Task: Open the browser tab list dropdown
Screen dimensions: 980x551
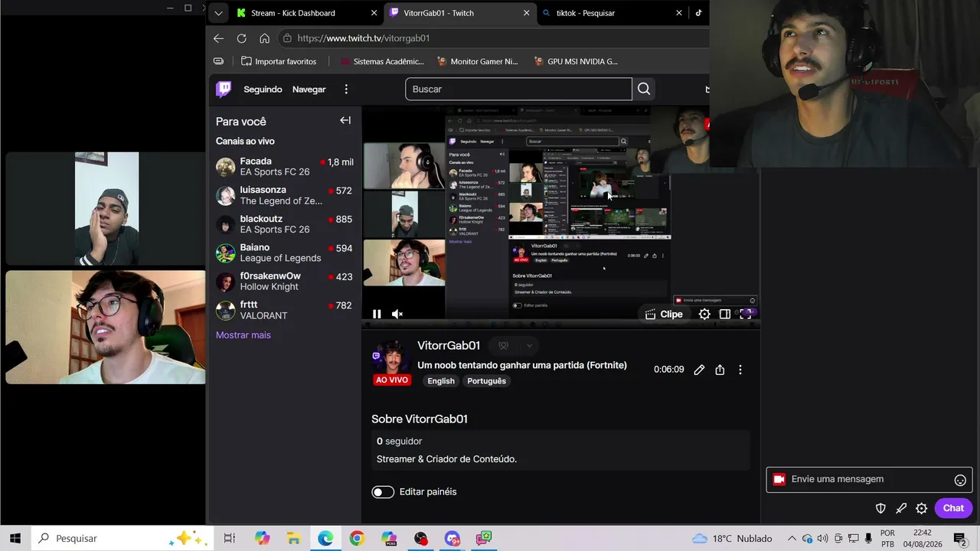Action: [219, 13]
